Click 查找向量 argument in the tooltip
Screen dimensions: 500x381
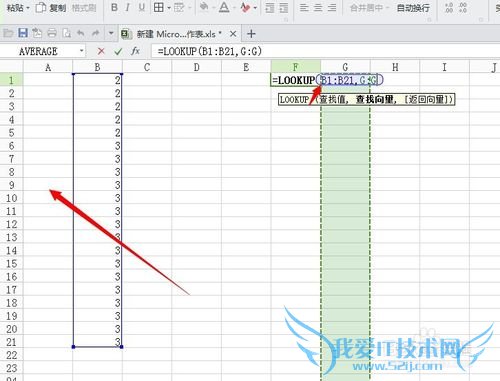tap(374, 99)
